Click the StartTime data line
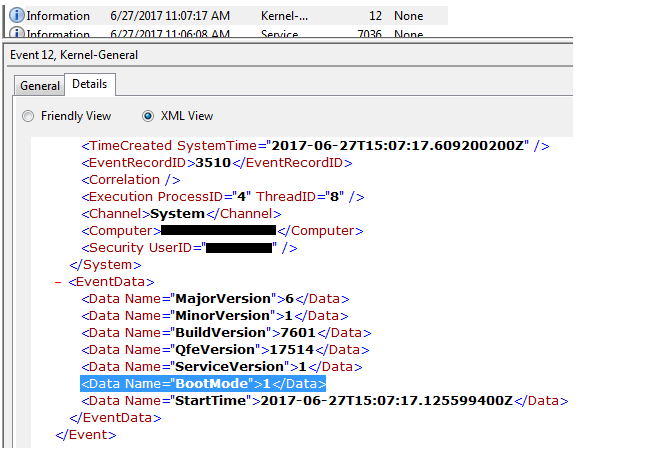 pos(325,401)
